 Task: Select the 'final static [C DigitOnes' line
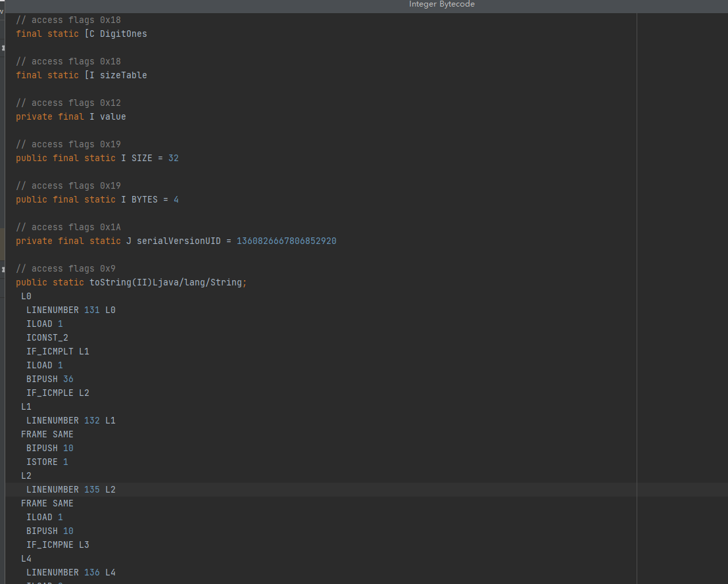[x=82, y=34]
